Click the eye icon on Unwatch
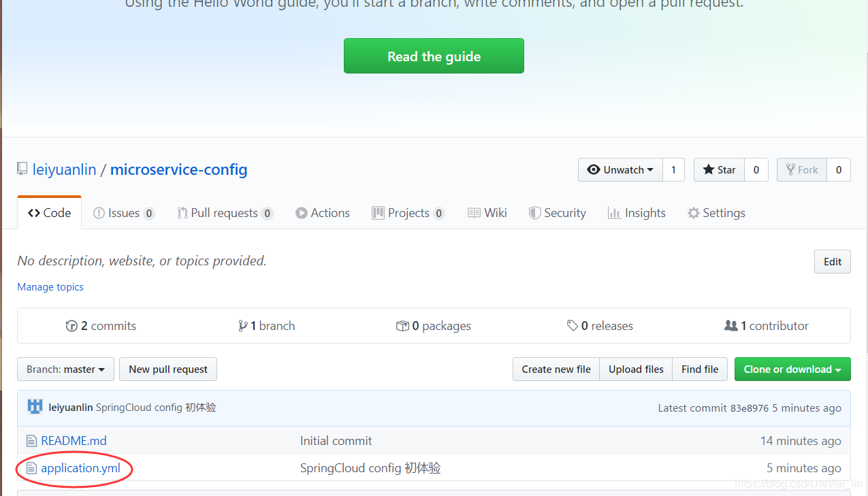Viewport: 868px width, 496px height. click(594, 170)
